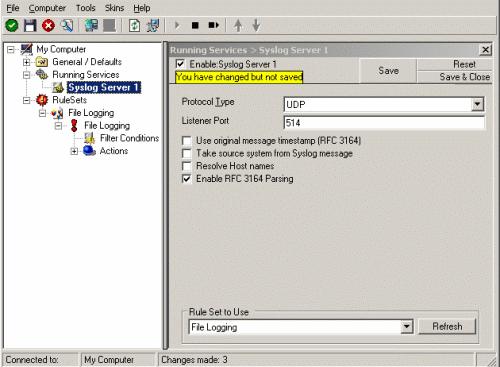Click the green checkmark confirm toolbar icon

[12, 25]
